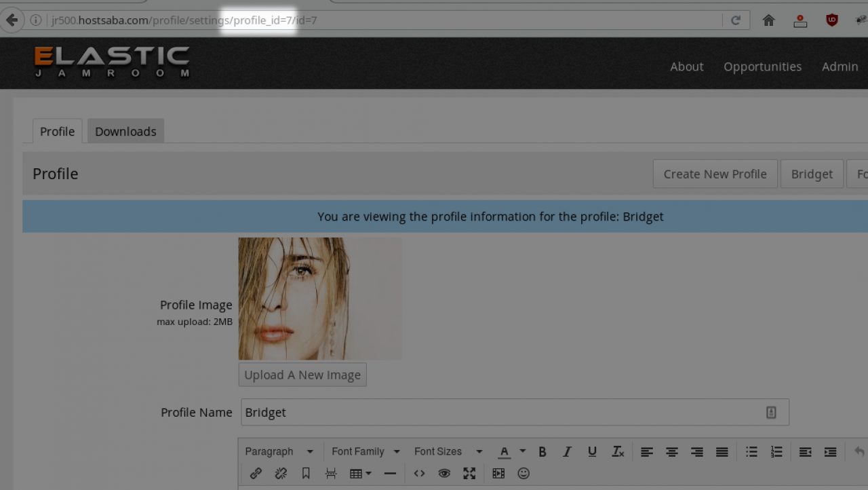Image resolution: width=868 pixels, height=490 pixels.
Task: Open the text color picker arrow
Action: tap(523, 451)
